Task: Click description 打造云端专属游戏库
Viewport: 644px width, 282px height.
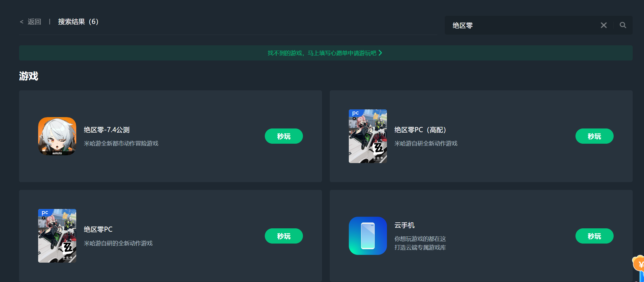Action: pos(420,247)
